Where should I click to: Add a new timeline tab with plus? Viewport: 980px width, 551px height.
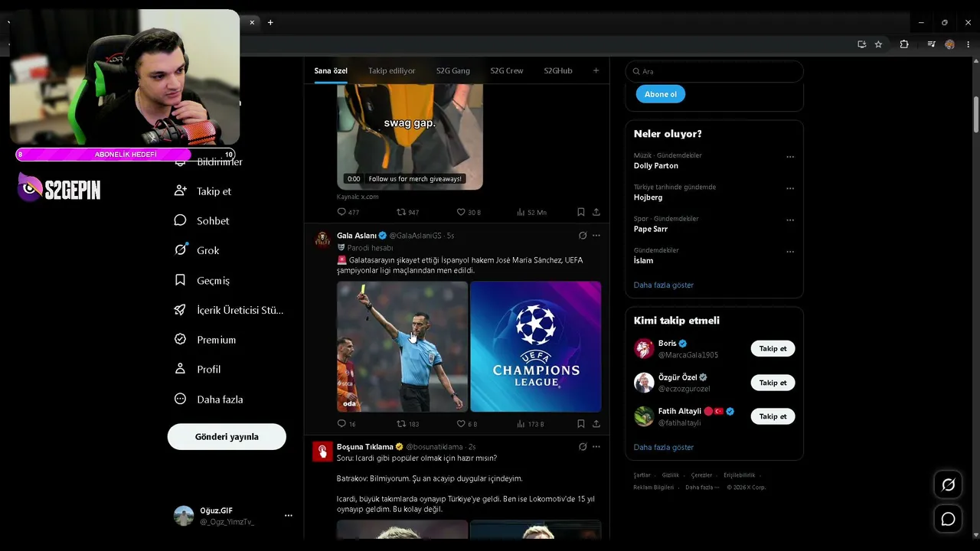tap(596, 70)
